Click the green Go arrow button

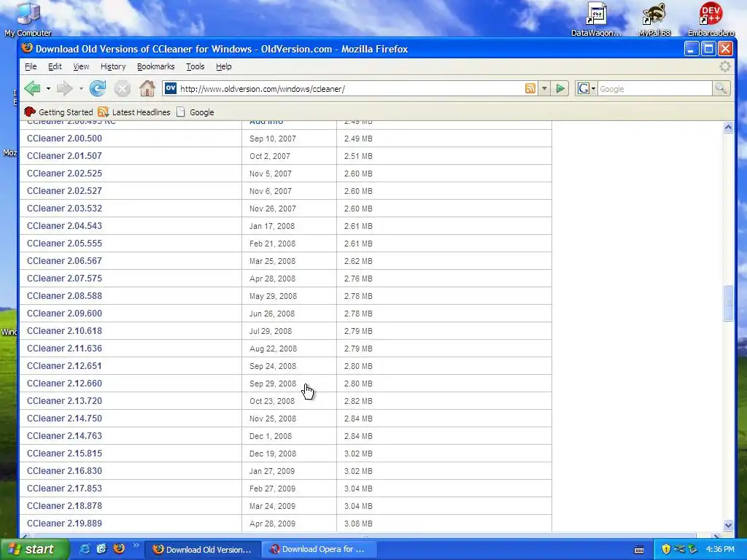click(561, 88)
